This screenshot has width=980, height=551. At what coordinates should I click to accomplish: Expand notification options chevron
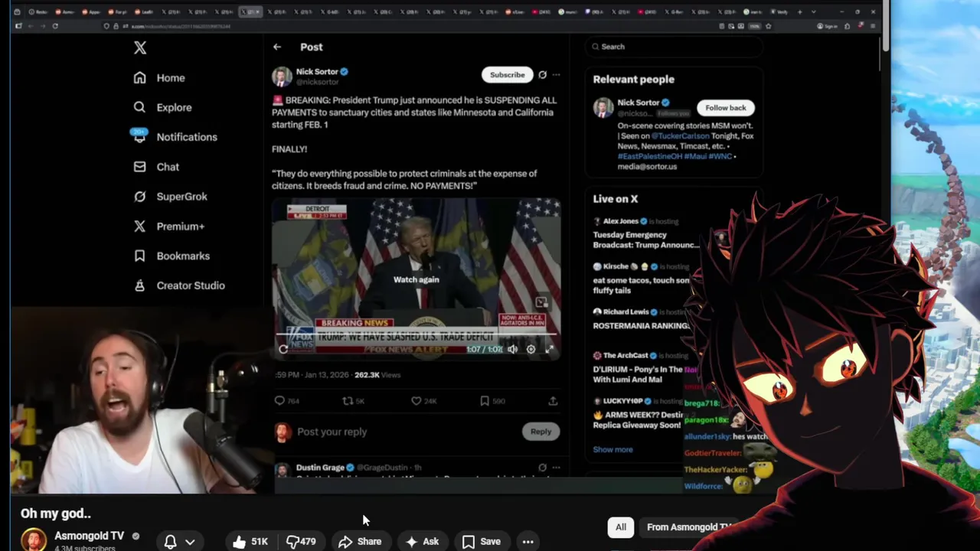(190, 542)
